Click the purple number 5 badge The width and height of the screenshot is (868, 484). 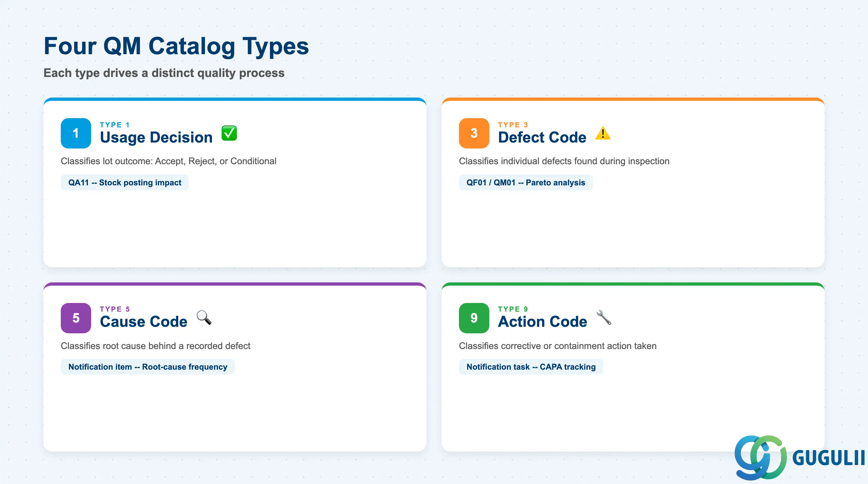click(76, 318)
